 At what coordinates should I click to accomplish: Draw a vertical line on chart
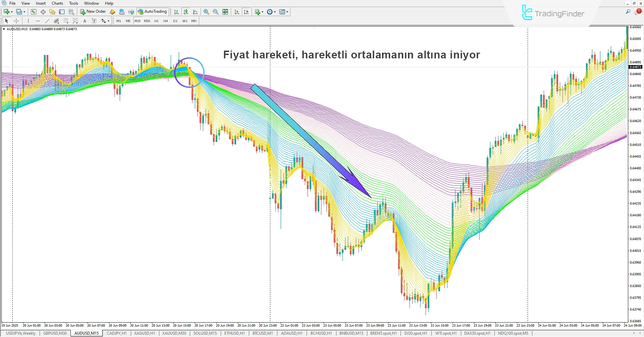click(x=28, y=21)
